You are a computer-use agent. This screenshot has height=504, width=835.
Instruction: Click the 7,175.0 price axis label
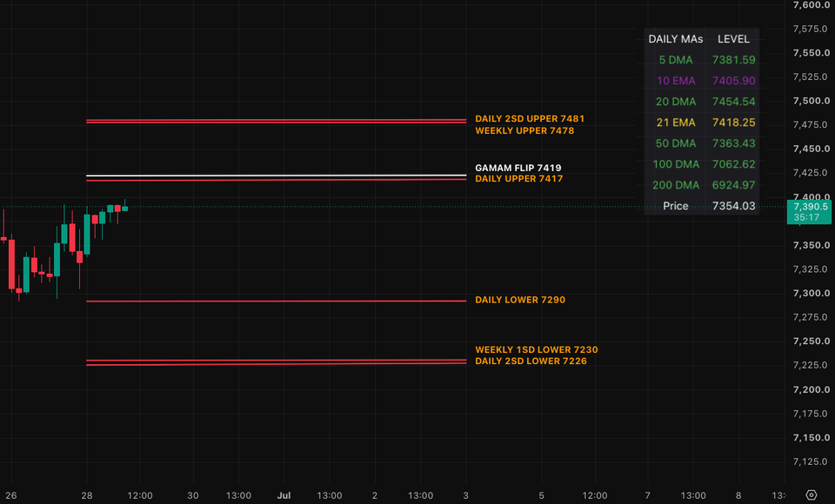(810, 414)
